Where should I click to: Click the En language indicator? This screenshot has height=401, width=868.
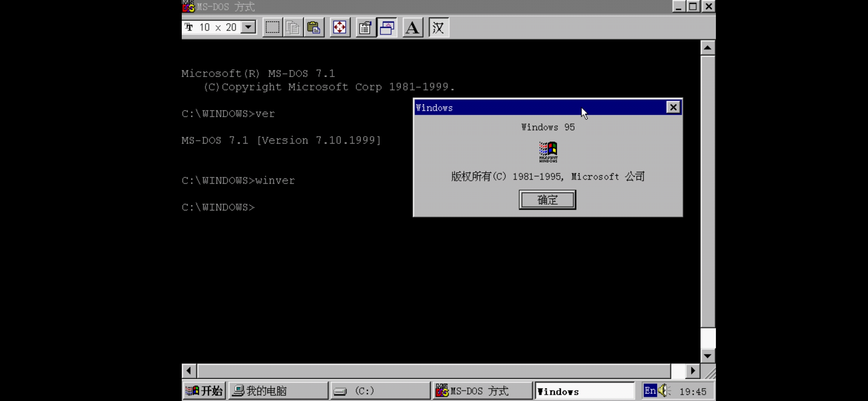coord(650,391)
